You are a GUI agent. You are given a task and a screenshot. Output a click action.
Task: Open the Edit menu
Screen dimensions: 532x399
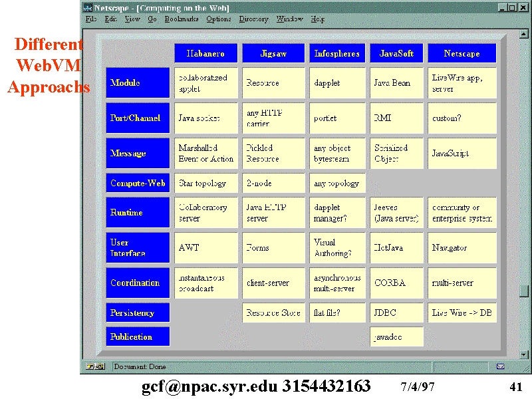[110, 19]
